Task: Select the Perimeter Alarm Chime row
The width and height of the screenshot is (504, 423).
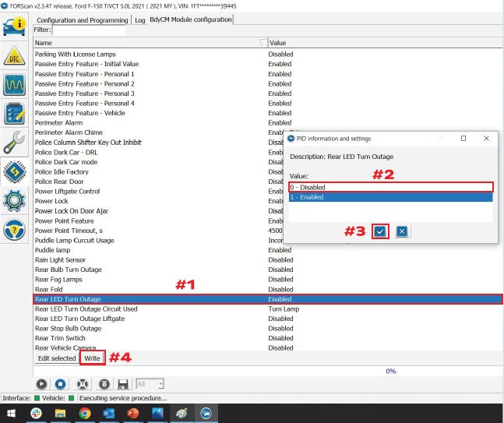Action: 159,132
